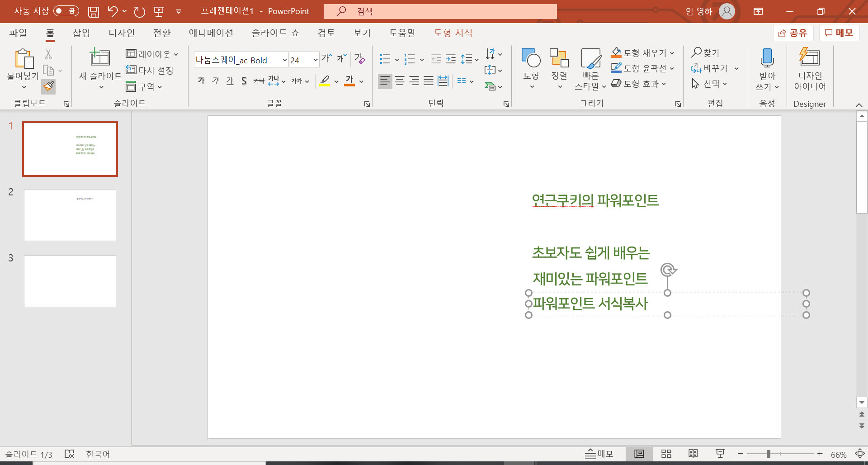Screen dimensions: 868x465
Task: Click the Redo icon in title bar
Action: coord(139,11)
